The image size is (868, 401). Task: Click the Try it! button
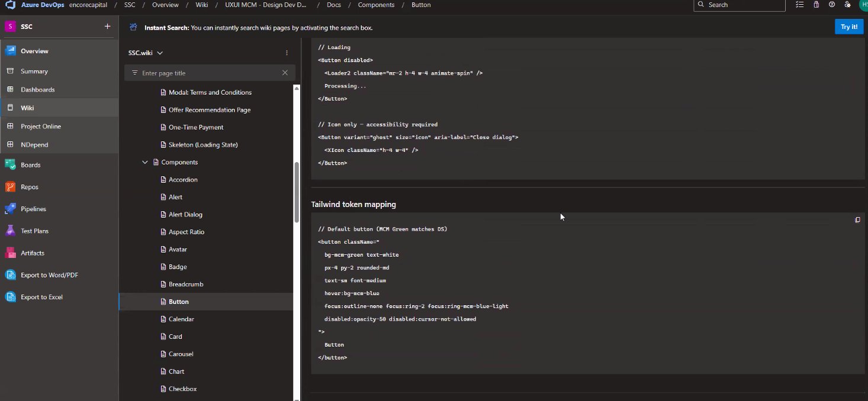(848, 27)
